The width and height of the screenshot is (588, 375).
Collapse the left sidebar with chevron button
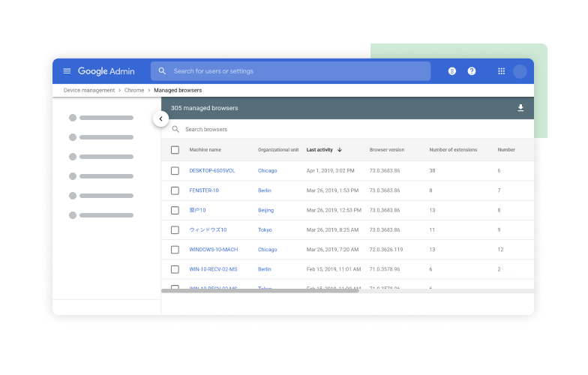[160, 118]
